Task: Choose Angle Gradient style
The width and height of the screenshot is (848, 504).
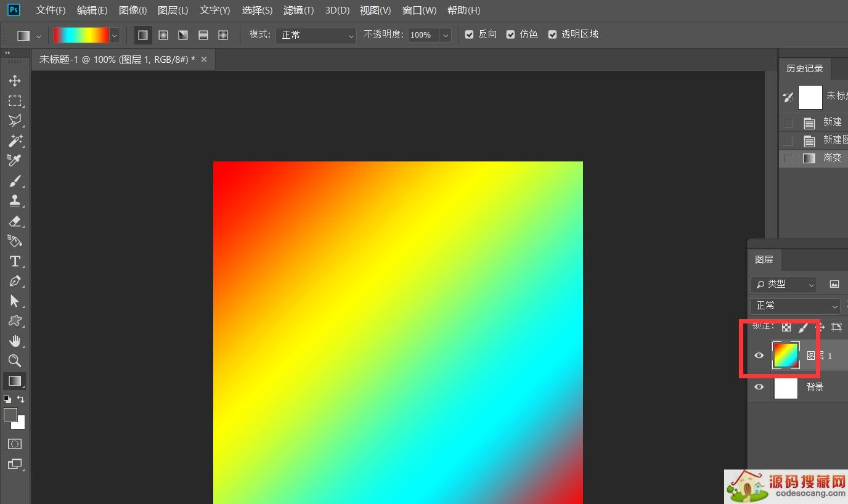Action: click(183, 35)
